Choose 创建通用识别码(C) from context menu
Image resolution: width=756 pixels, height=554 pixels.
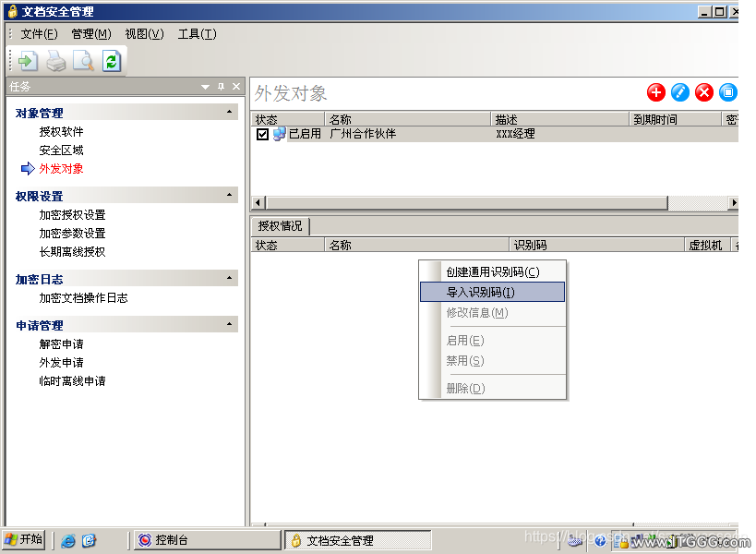tap(492, 272)
